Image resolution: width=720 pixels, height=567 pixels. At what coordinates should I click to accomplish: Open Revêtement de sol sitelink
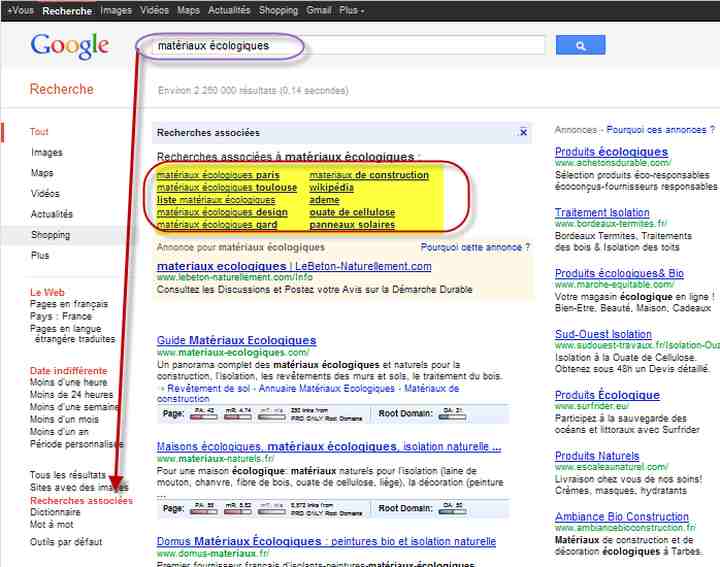click(x=208, y=388)
